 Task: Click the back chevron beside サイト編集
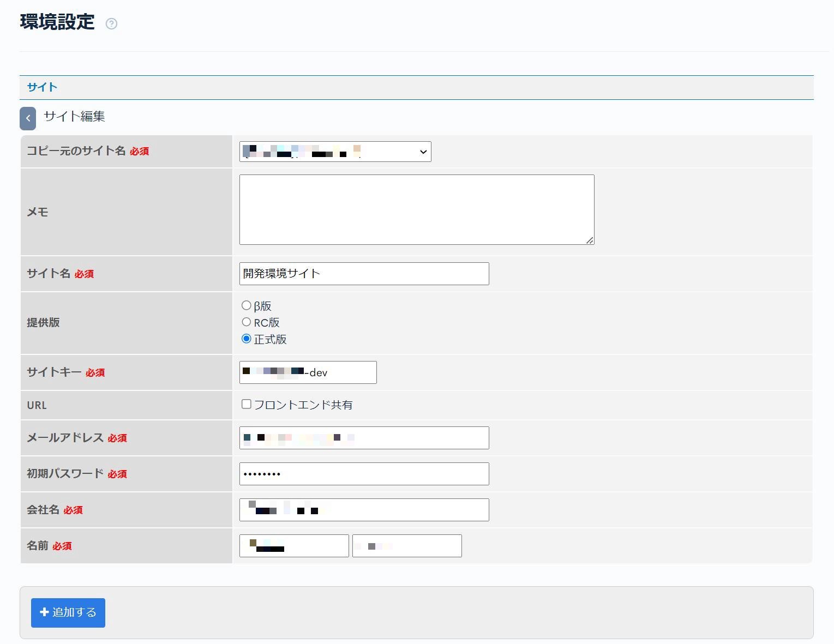point(28,118)
